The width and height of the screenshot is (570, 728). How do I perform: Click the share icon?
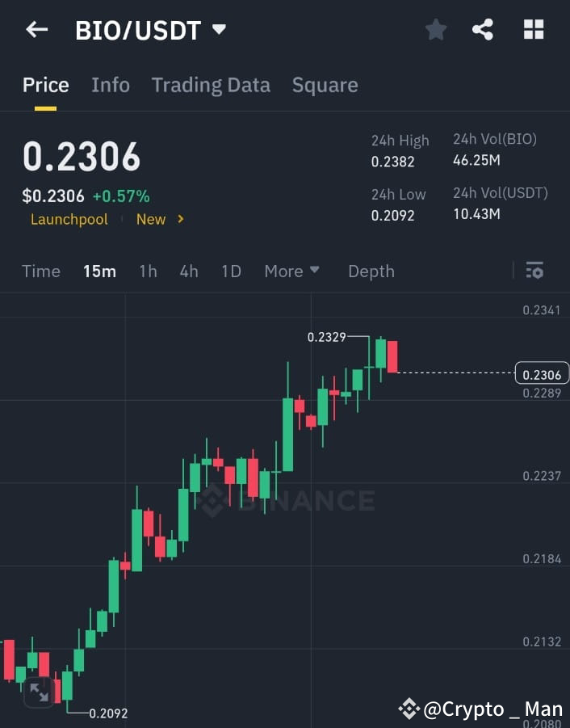483,29
